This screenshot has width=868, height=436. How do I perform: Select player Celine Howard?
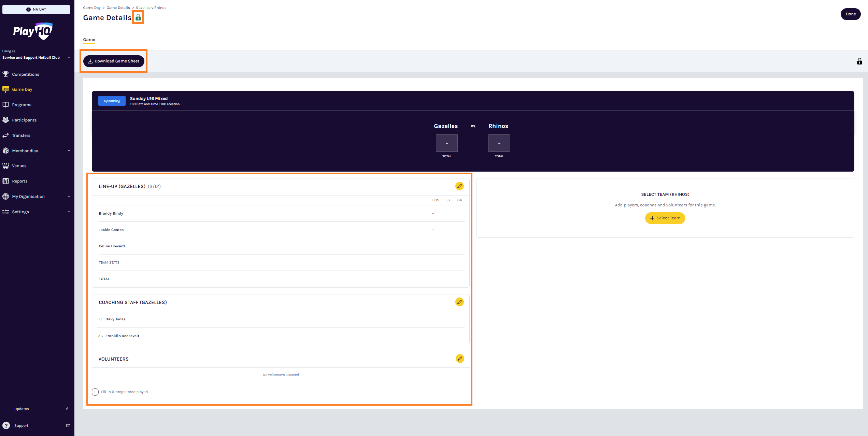[x=112, y=246]
